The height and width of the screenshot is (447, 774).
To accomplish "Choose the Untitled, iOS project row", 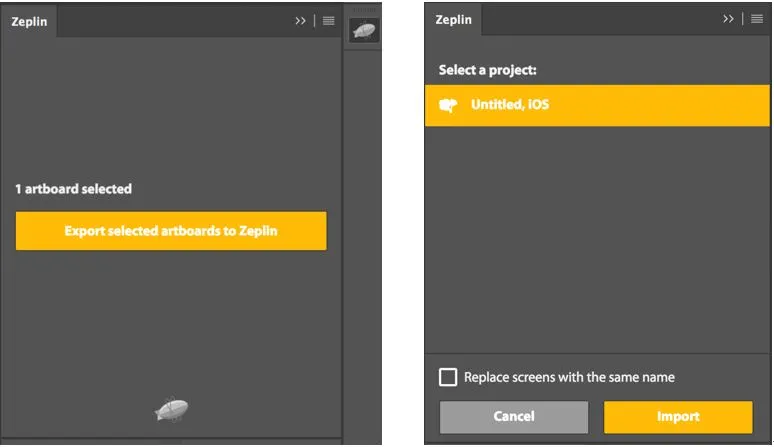I will [x=597, y=105].
